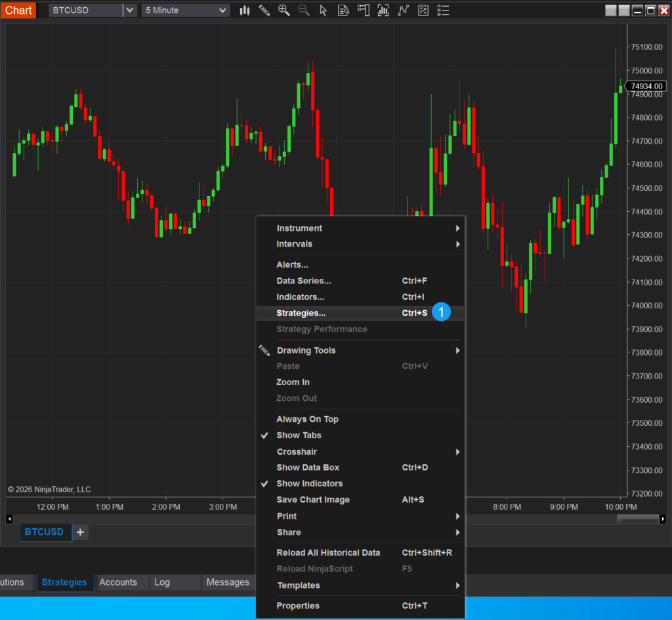Screen dimensions: 672x620
Task: Choose Strategies... from the context menu
Action: pos(301,313)
